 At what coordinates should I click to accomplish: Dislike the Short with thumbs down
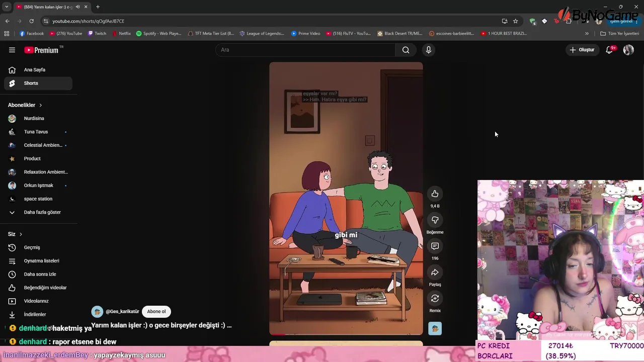pyautogui.click(x=435, y=220)
